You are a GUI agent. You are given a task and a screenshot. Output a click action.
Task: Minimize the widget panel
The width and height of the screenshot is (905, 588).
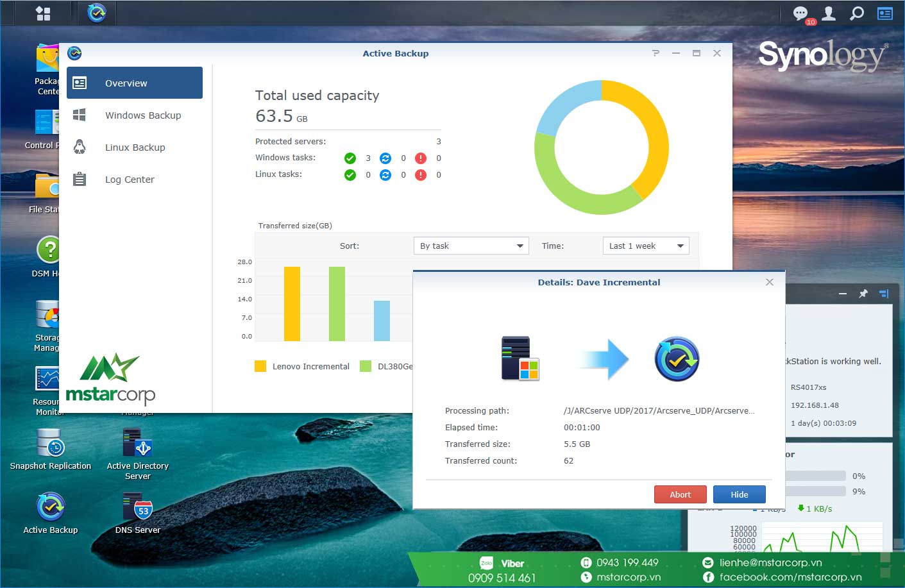pos(843,294)
